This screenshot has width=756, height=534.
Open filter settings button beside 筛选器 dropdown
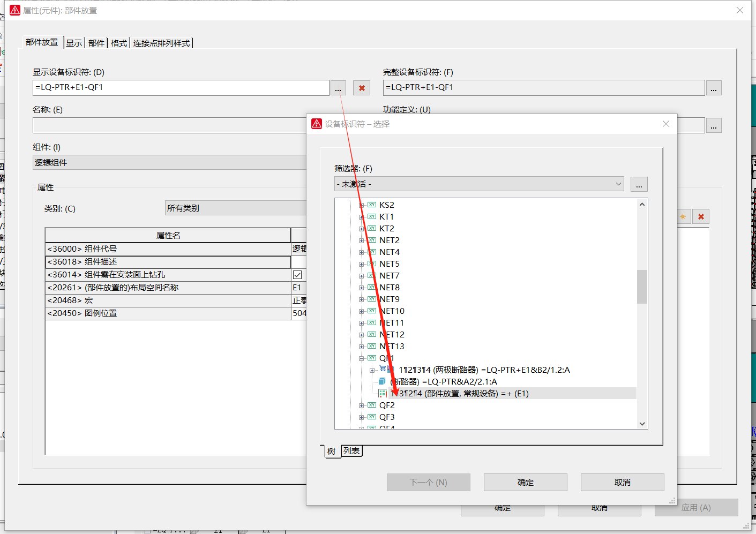click(x=639, y=184)
